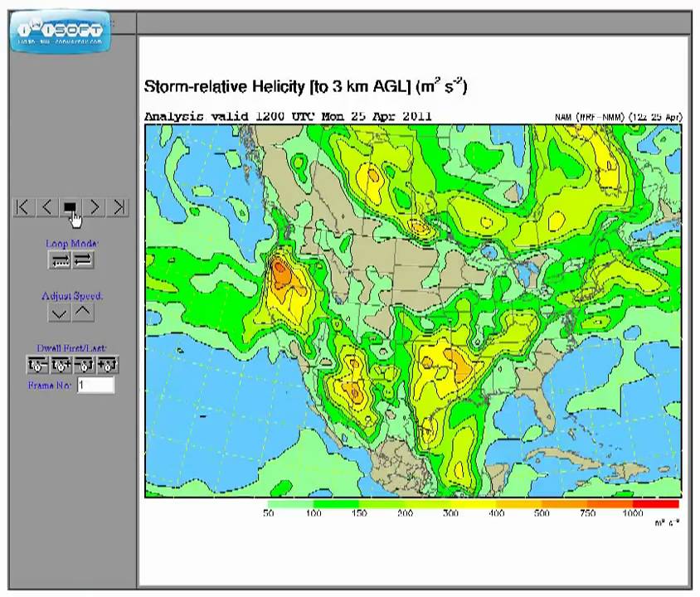Jump to the first frame
This screenshot has width=700, height=597.
(x=22, y=207)
